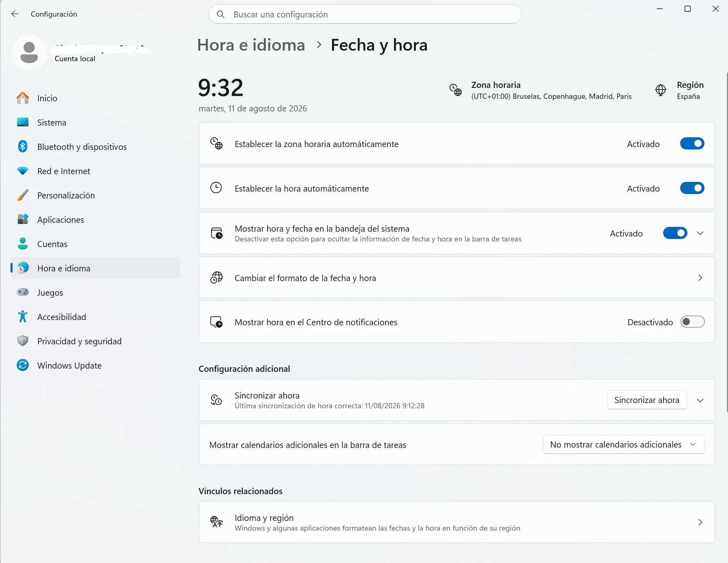Click the Fecha y hora page title
The width and height of the screenshot is (728, 563).
[x=379, y=45]
